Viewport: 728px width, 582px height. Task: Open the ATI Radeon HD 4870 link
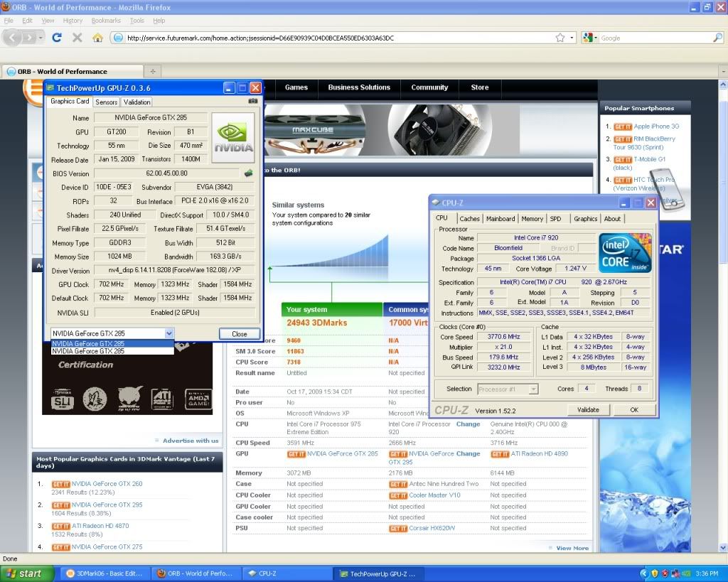[100, 526]
